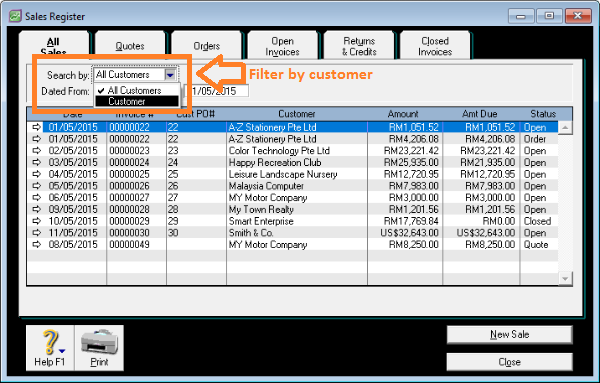Select customer Smart Enterprise
Screen dimensions: 600x383
(x=261, y=221)
